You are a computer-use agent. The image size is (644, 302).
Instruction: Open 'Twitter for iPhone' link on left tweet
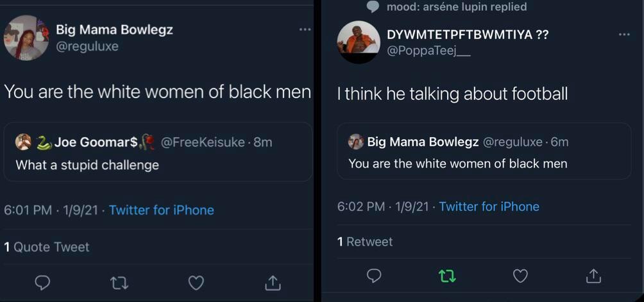click(x=162, y=210)
